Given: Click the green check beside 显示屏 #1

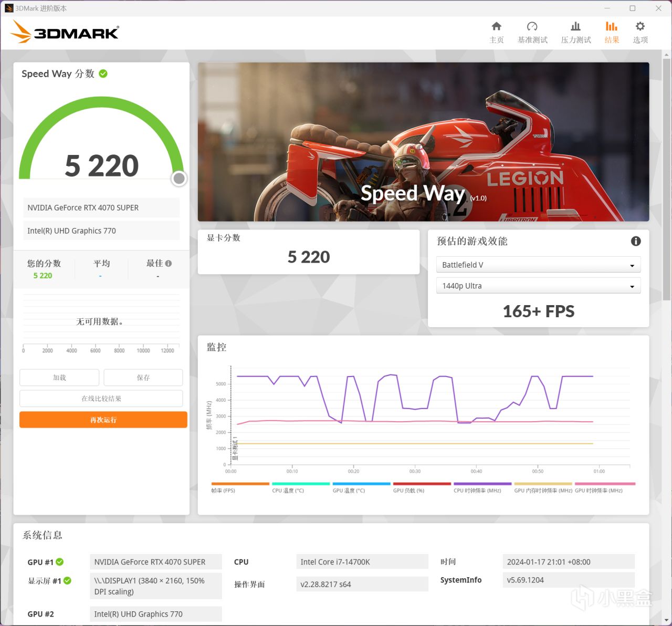Looking at the screenshot, I should (x=67, y=581).
